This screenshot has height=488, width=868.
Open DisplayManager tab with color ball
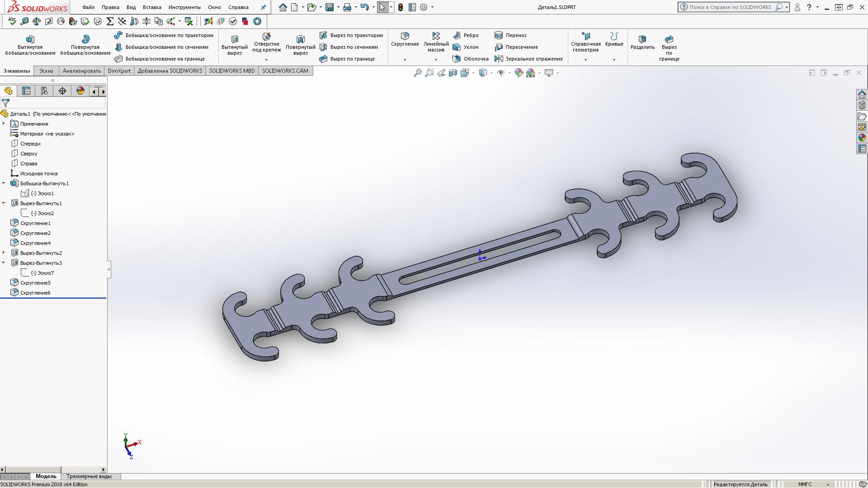[80, 91]
